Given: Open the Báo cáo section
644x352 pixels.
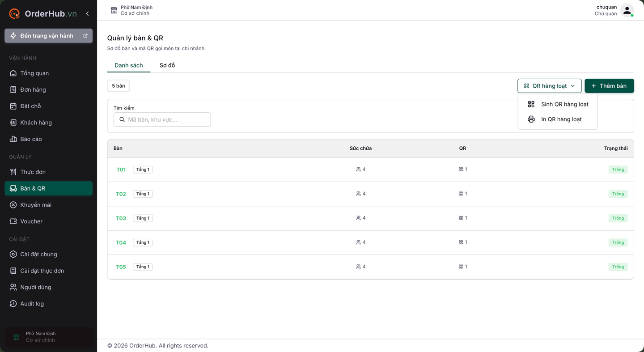Looking at the screenshot, I should click(x=48, y=139).
